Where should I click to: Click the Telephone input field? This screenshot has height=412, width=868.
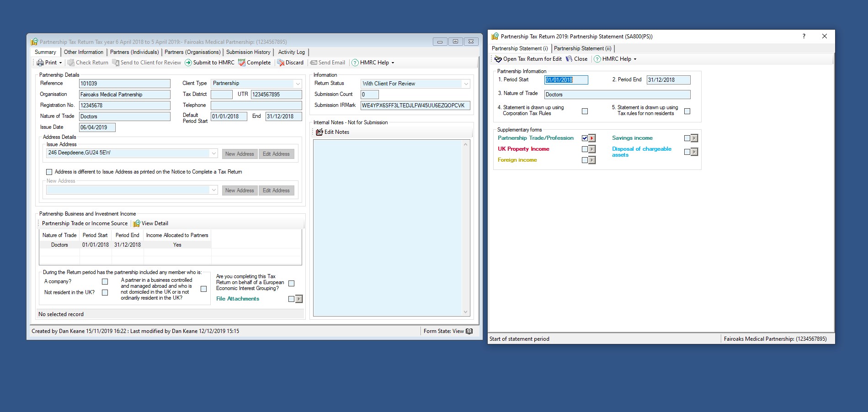(x=256, y=106)
